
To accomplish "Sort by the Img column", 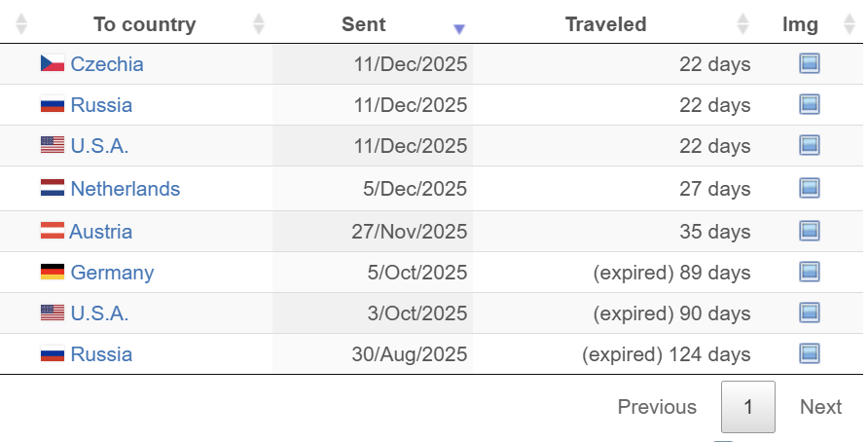I will tap(800, 24).
